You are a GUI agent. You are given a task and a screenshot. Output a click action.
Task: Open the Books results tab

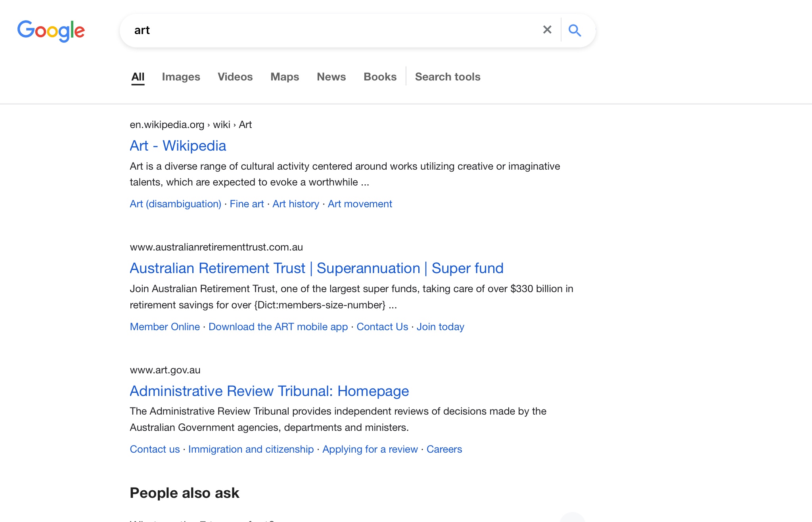coord(380,77)
